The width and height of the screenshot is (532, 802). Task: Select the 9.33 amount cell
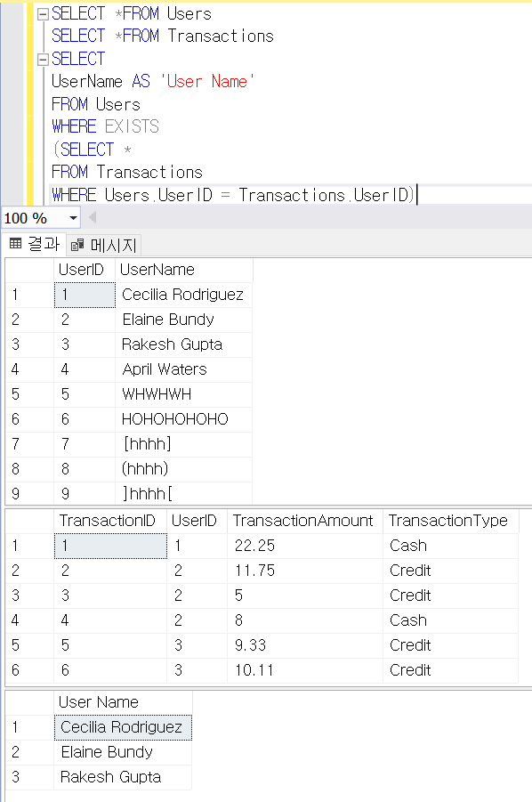pos(305,645)
